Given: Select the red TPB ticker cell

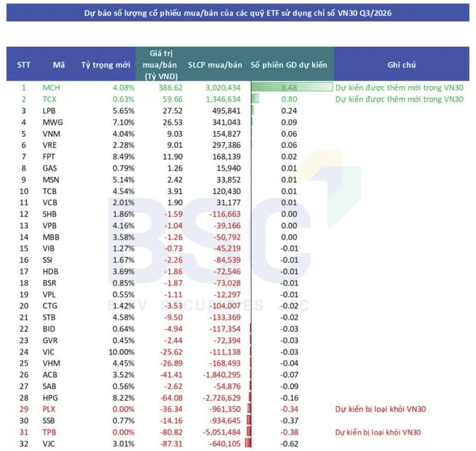Looking at the screenshot, I should [x=49, y=432].
